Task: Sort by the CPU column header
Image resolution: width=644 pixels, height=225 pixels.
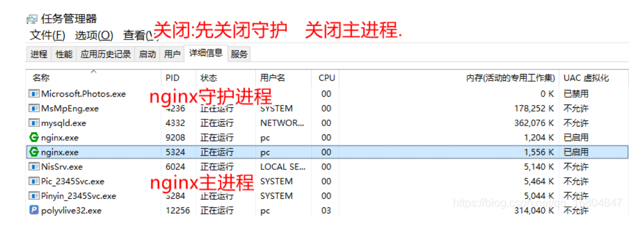Action: click(x=326, y=77)
